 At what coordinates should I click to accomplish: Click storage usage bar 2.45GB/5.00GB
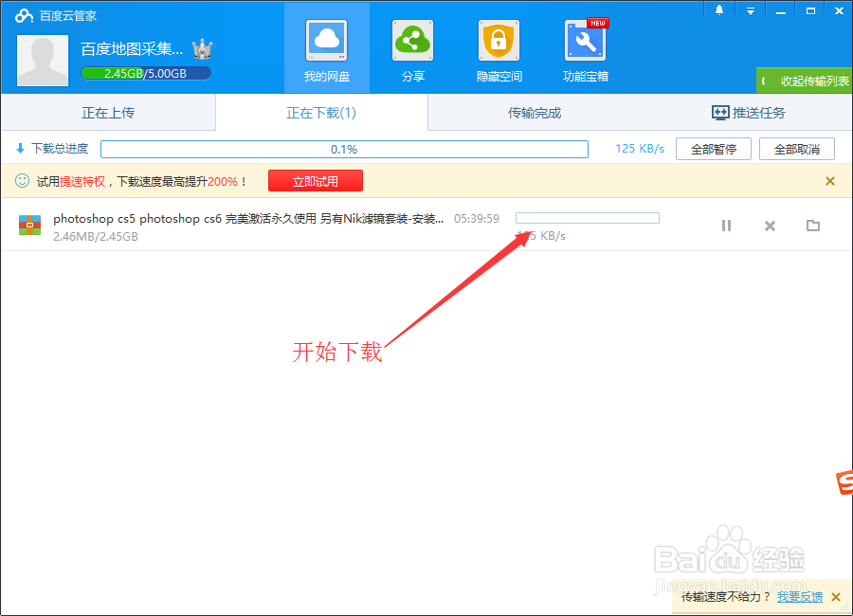click(x=146, y=74)
